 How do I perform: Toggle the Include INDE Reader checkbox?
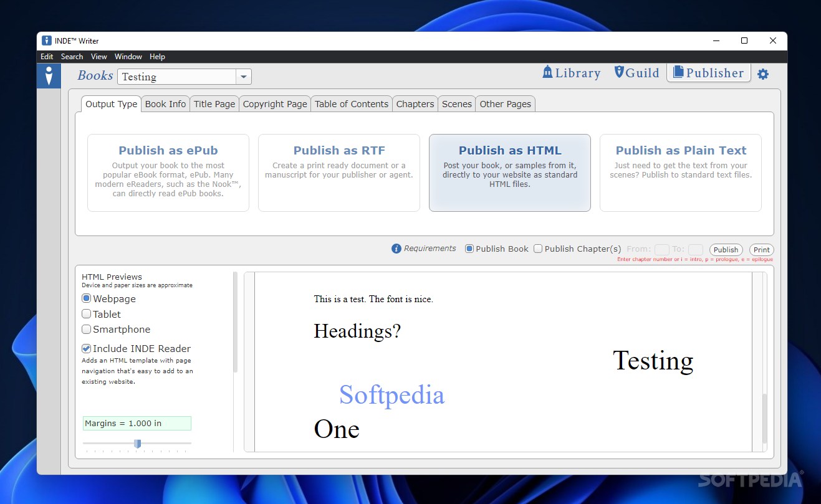click(x=87, y=348)
